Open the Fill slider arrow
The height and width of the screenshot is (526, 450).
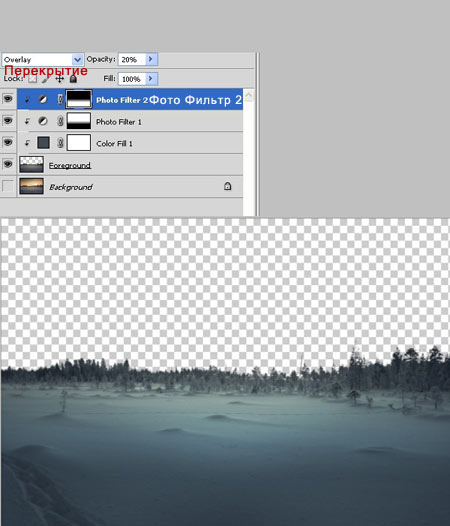[151, 79]
